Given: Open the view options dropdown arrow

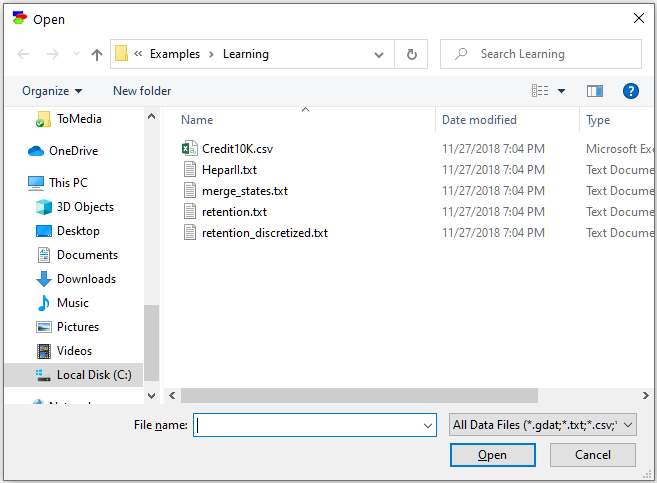Looking at the screenshot, I should pyautogui.click(x=561, y=91).
